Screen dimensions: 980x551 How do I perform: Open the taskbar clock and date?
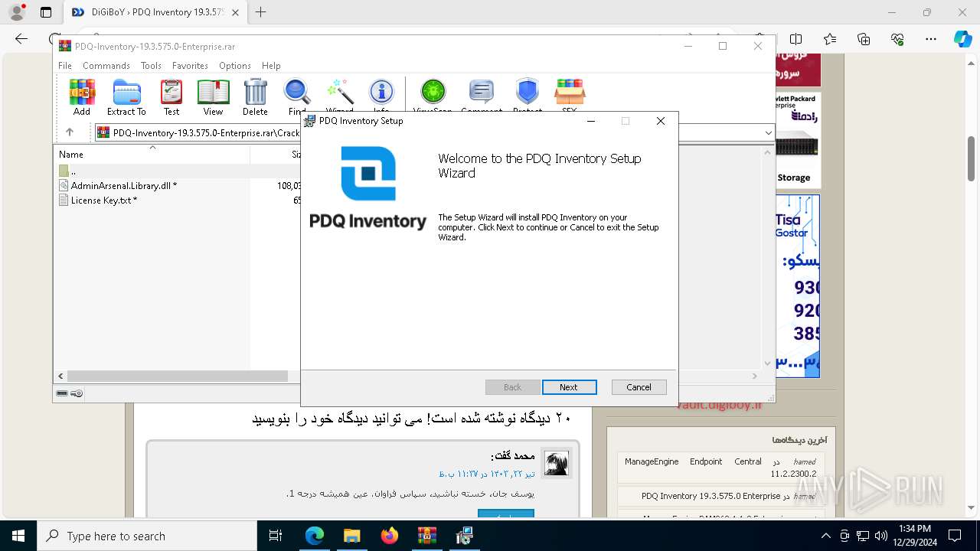click(x=915, y=536)
